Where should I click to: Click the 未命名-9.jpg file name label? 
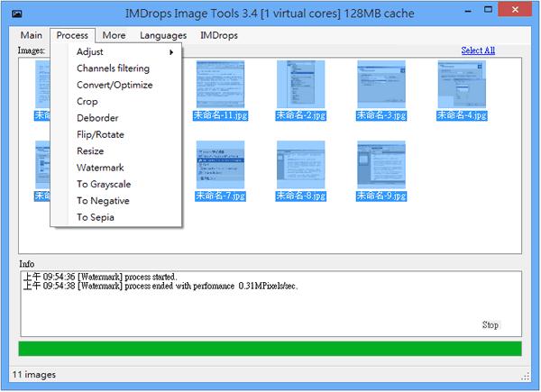coord(381,196)
